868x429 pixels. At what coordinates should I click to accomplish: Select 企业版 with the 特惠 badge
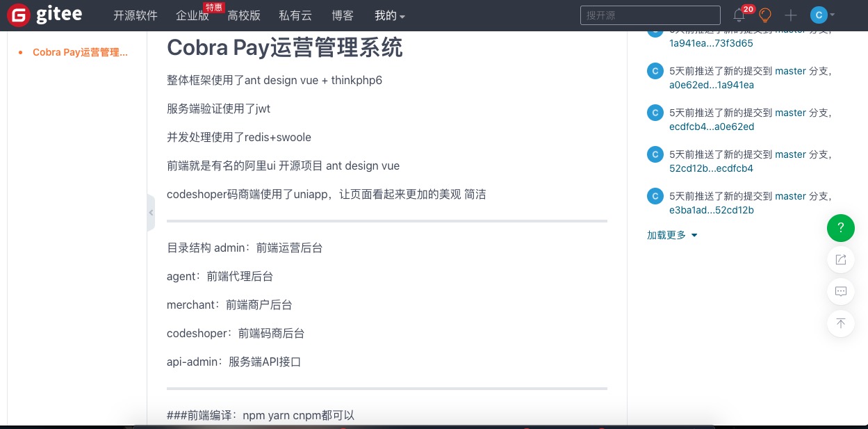tap(193, 15)
